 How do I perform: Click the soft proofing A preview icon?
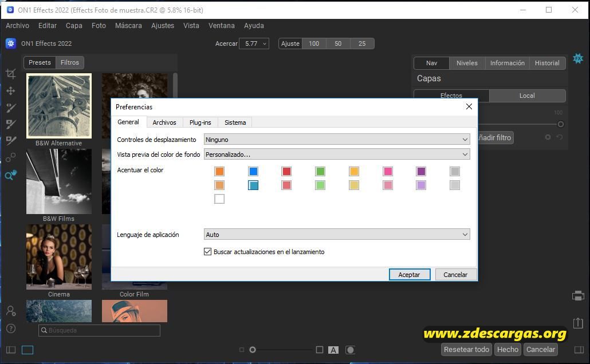[333, 350]
